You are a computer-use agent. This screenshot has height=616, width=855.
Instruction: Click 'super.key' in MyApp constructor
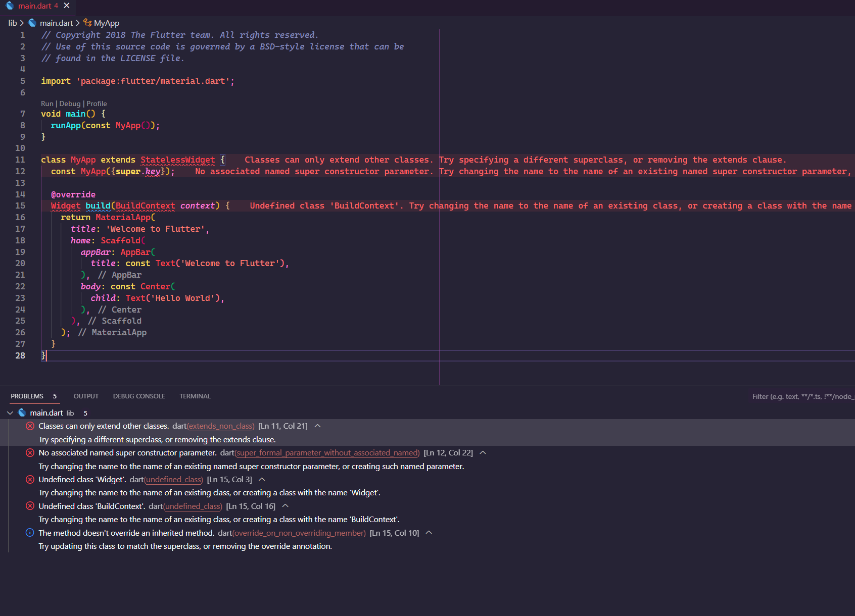138,172
